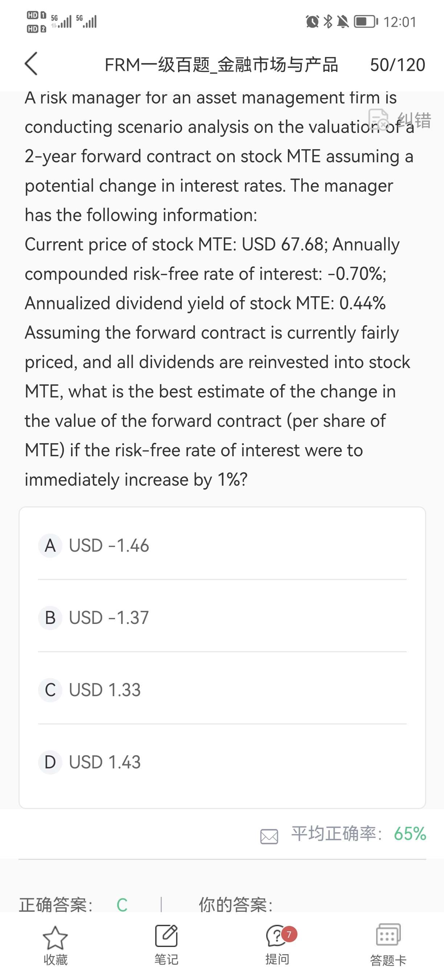Viewport: 444px width, 980px height.
Task: Tap the 正确答案 C result text
Action: [x=74, y=905]
